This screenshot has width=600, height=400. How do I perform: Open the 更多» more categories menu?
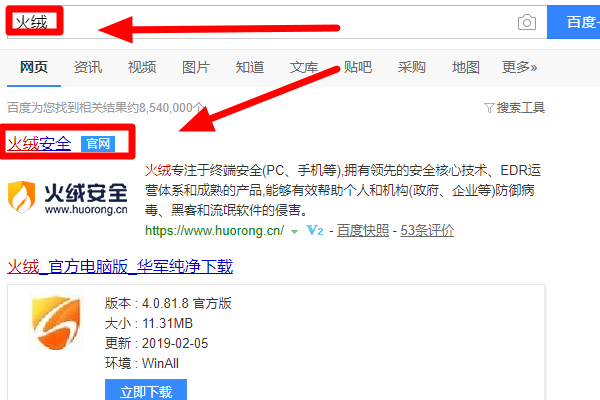[x=519, y=67]
